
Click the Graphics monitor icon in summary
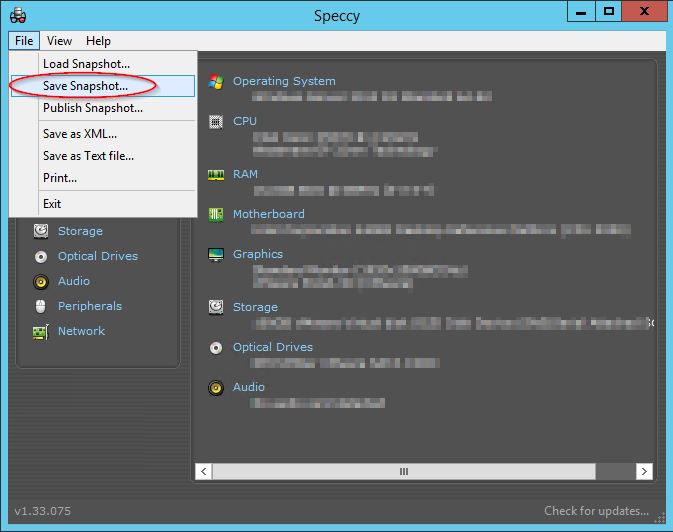(x=215, y=255)
